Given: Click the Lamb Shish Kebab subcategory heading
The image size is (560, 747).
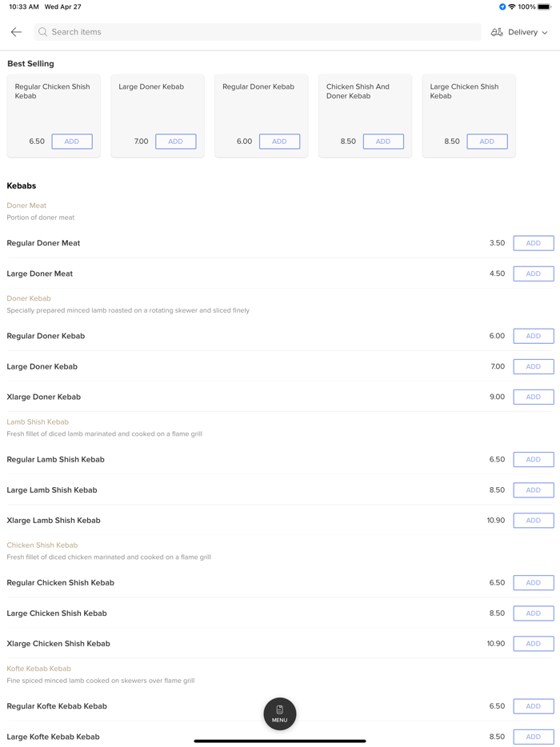Looking at the screenshot, I should (x=38, y=421).
